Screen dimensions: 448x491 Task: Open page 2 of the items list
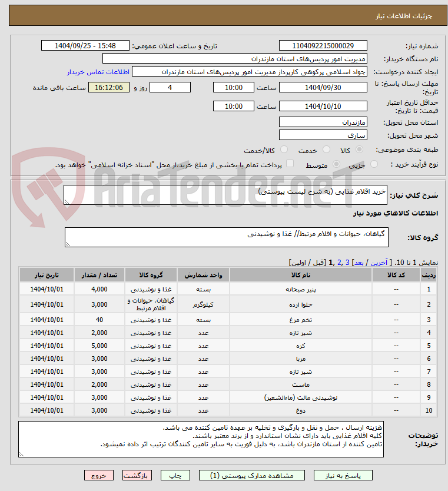(339, 263)
